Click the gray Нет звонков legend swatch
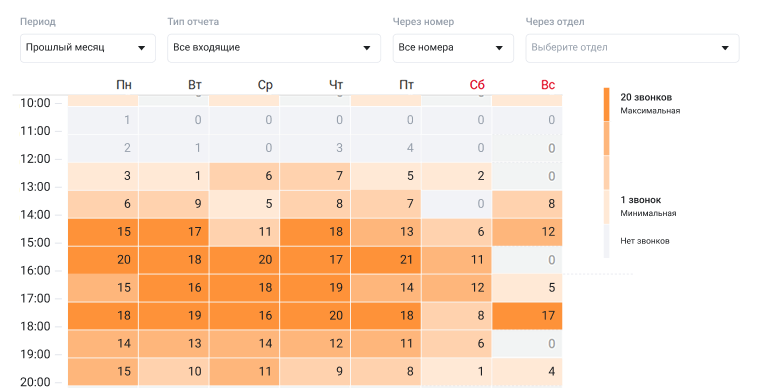Image resolution: width=777 pixels, height=389 pixels. point(607,241)
